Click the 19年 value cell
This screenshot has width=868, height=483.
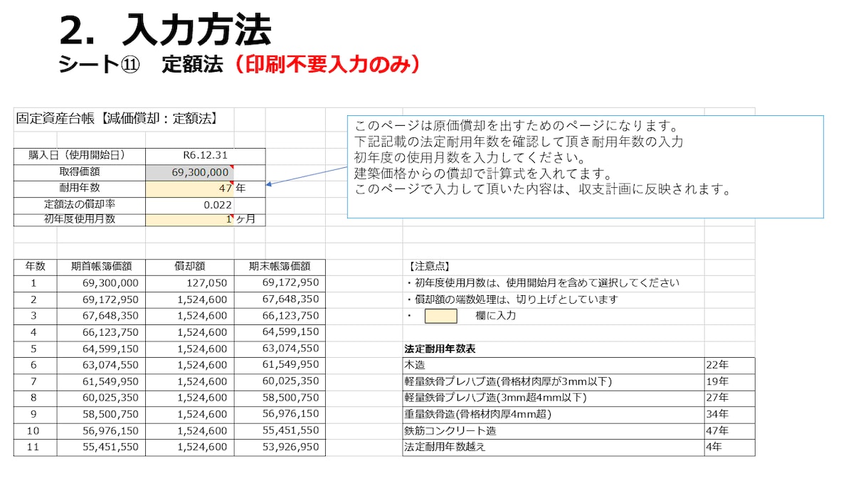pos(729,381)
